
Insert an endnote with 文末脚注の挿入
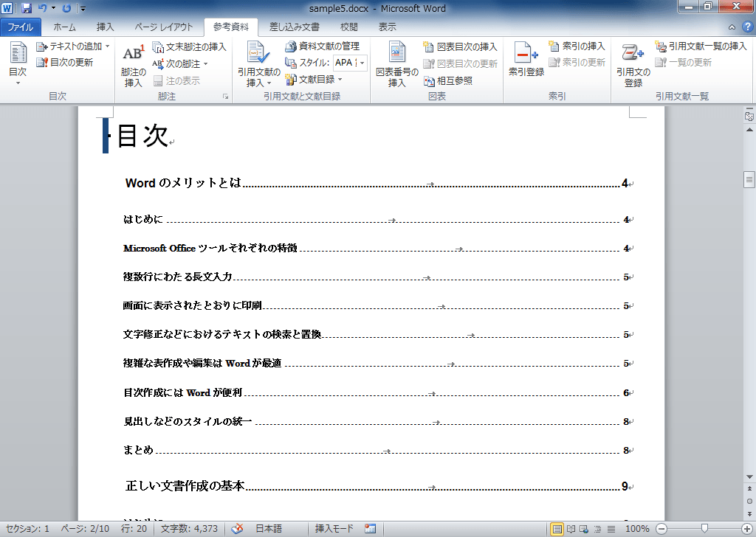[193, 46]
